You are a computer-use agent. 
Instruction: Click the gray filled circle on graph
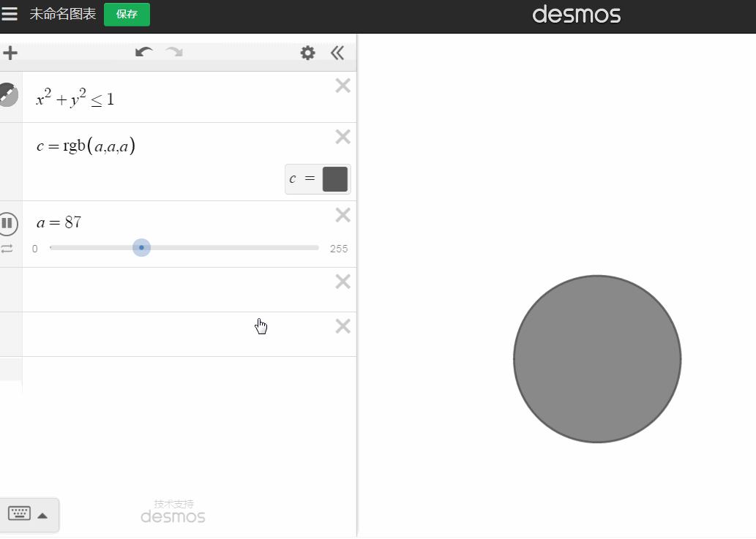point(597,359)
